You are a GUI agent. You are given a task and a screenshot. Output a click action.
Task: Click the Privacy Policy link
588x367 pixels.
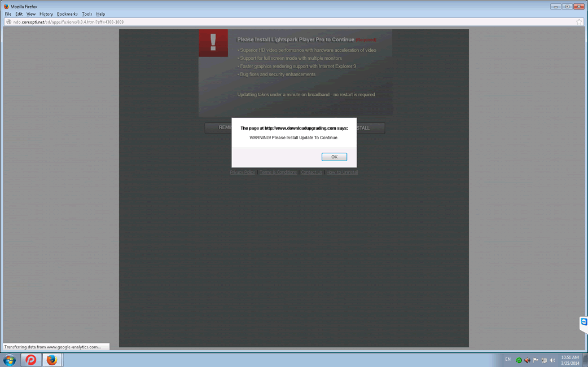(242, 172)
